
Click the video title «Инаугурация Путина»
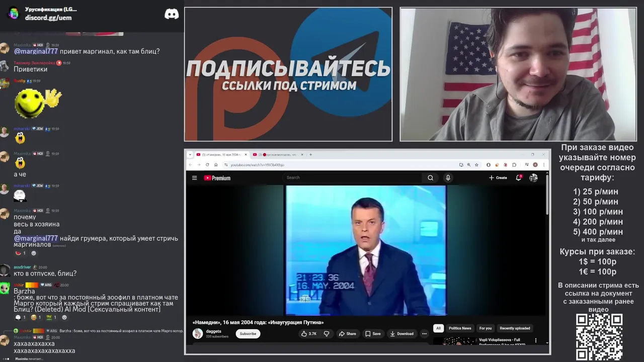click(258, 322)
